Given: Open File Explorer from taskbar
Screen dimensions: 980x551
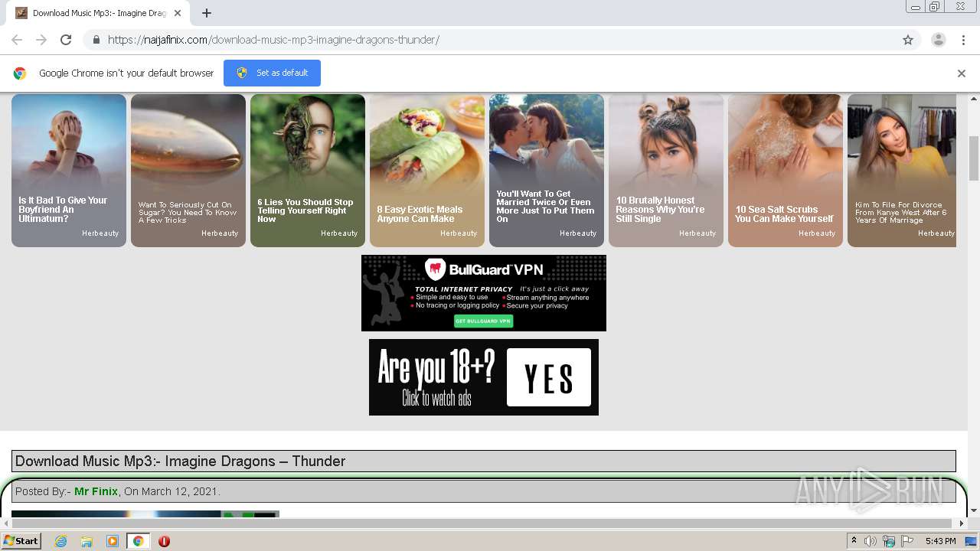Looking at the screenshot, I should [87, 541].
